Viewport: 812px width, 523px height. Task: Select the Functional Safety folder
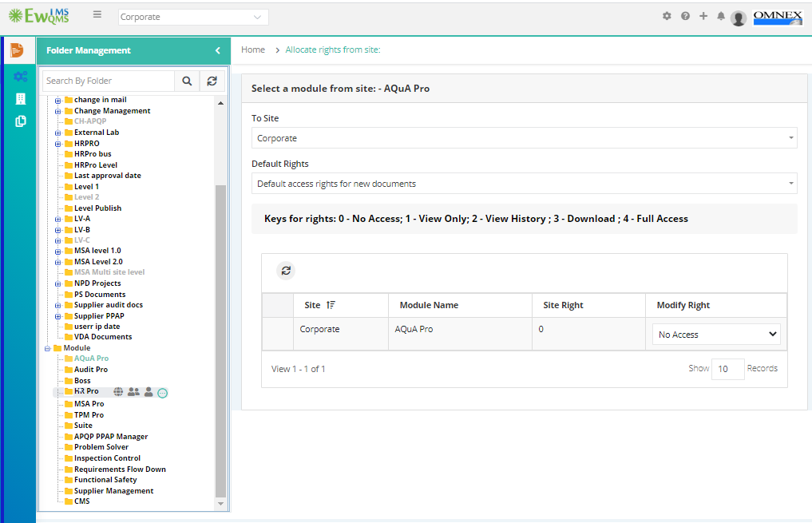[x=105, y=480]
